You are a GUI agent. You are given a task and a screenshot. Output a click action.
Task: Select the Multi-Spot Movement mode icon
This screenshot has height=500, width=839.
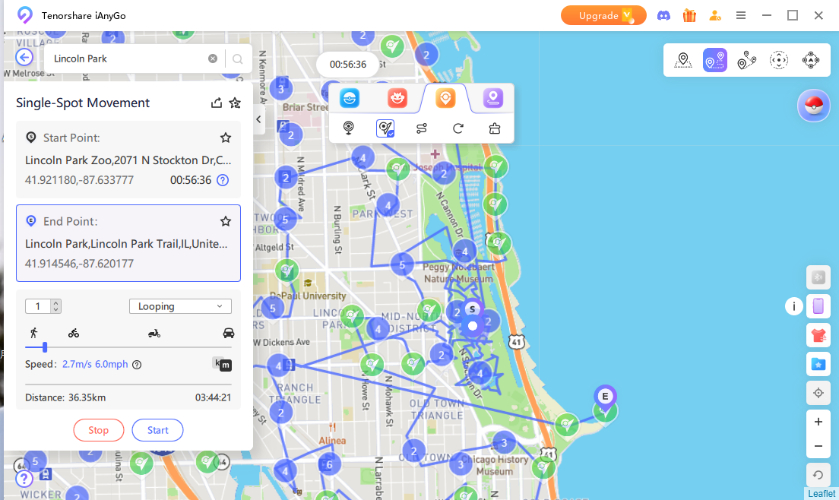(746, 60)
